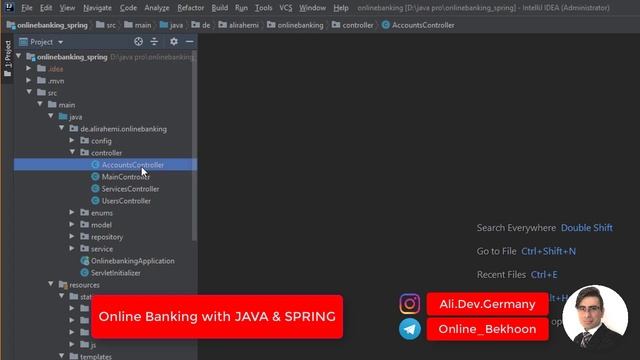Screen dimensions: 640x360
Task: Click the service package icon
Action: click(x=84, y=249)
